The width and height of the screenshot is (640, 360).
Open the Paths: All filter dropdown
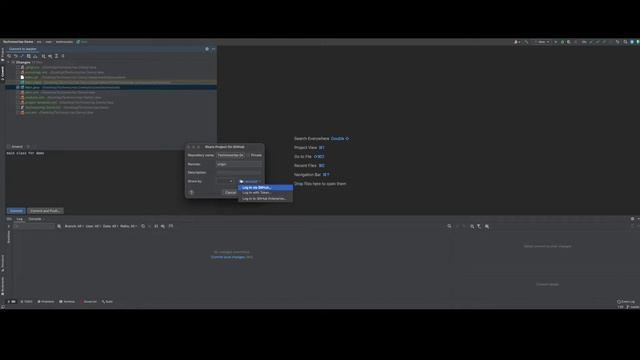click(x=128, y=226)
